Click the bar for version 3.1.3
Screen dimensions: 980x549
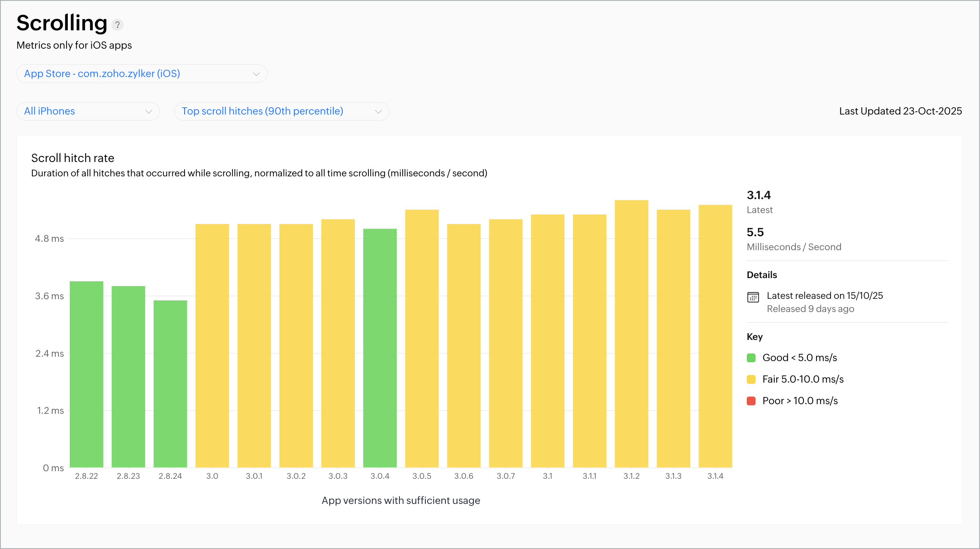tap(673, 338)
